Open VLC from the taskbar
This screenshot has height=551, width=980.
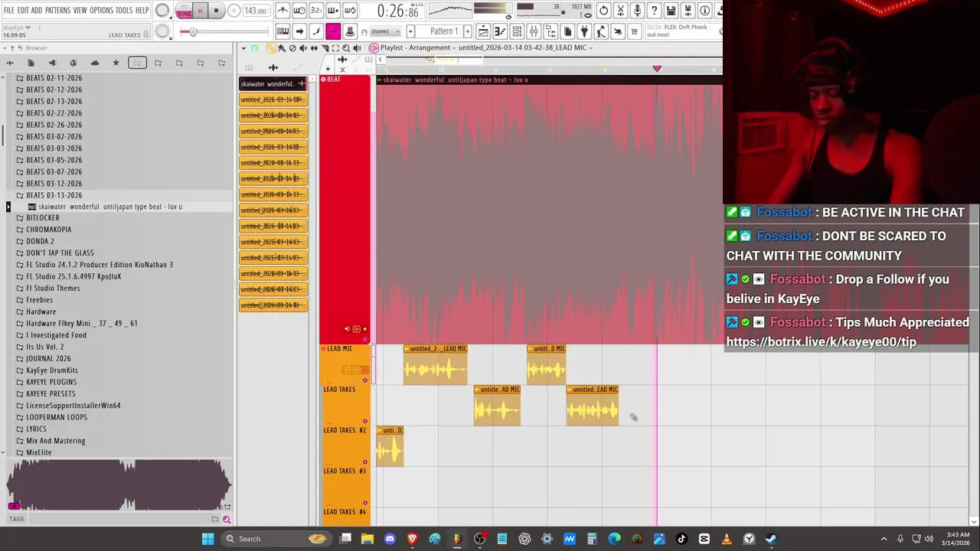click(727, 539)
